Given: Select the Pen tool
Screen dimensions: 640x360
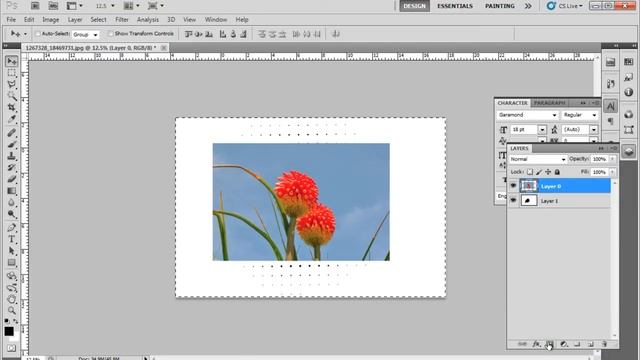Looking at the screenshot, I should point(11,227).
